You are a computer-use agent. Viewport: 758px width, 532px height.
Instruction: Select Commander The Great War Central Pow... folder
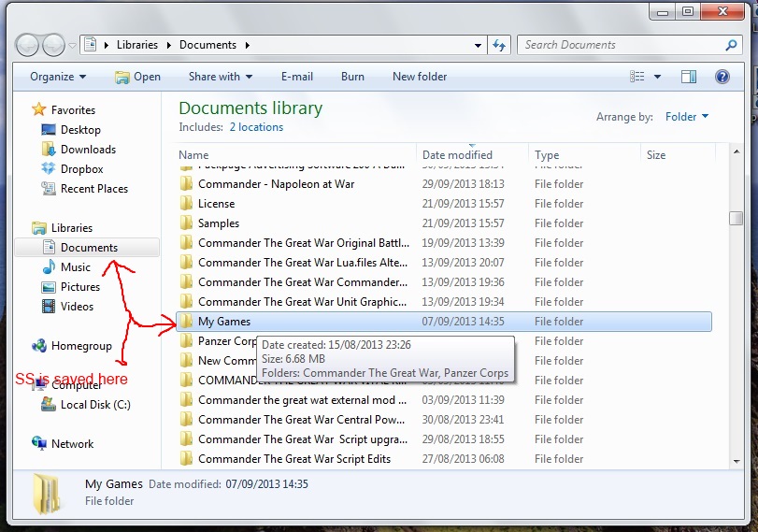[x=444, y=420]
